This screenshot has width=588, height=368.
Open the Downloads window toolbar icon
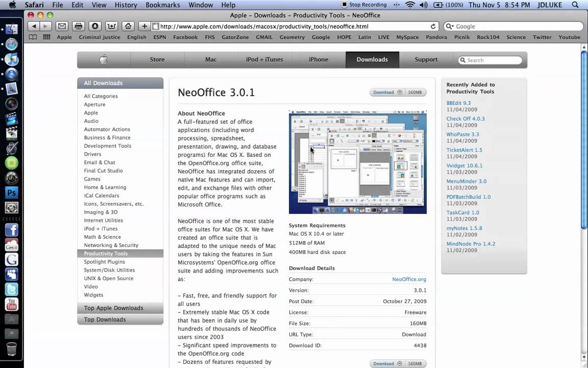(95, 26)
